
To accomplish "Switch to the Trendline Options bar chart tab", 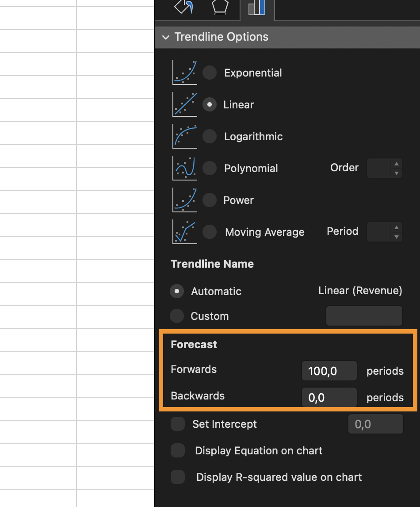I will 257,8.
